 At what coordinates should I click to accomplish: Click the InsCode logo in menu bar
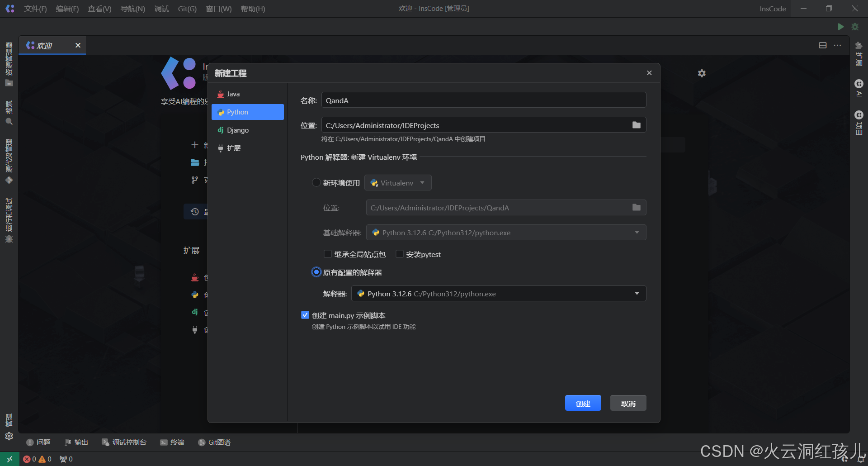10,9
